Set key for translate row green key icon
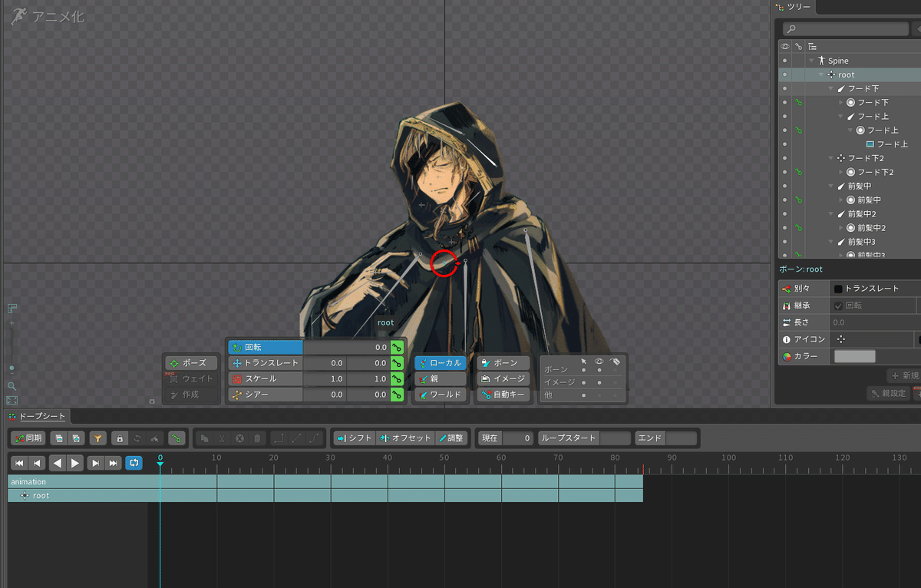 pos(397,363)
